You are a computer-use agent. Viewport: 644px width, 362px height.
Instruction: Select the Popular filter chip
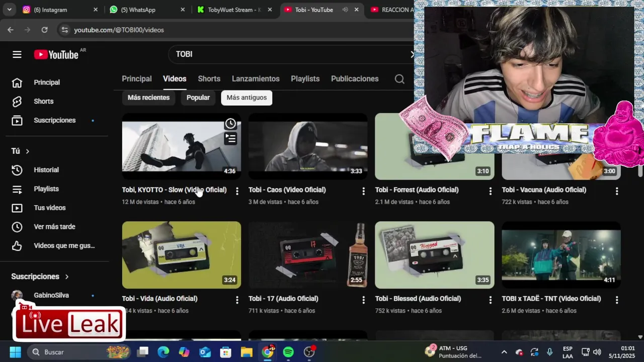198,98
